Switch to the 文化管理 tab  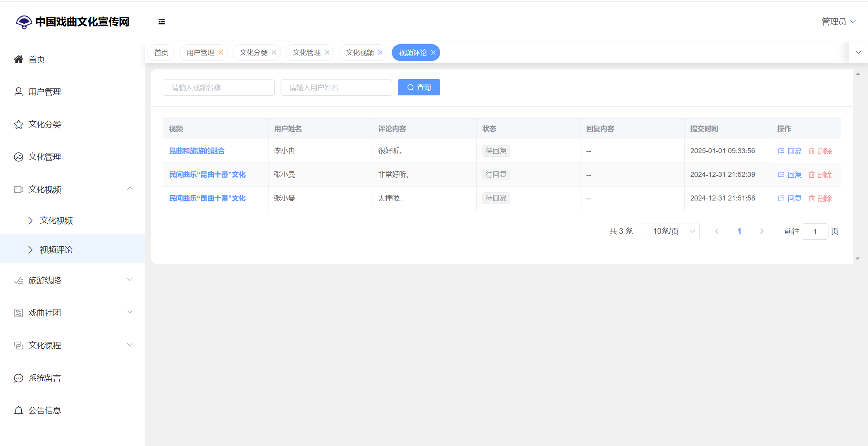[x=307, y=53]
